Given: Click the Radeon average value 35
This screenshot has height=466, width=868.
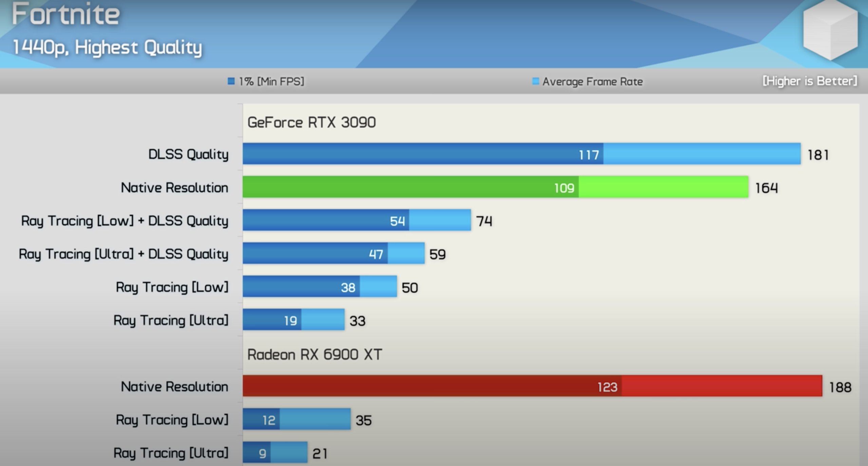Looking at the screenshot, I should [364, 420].
